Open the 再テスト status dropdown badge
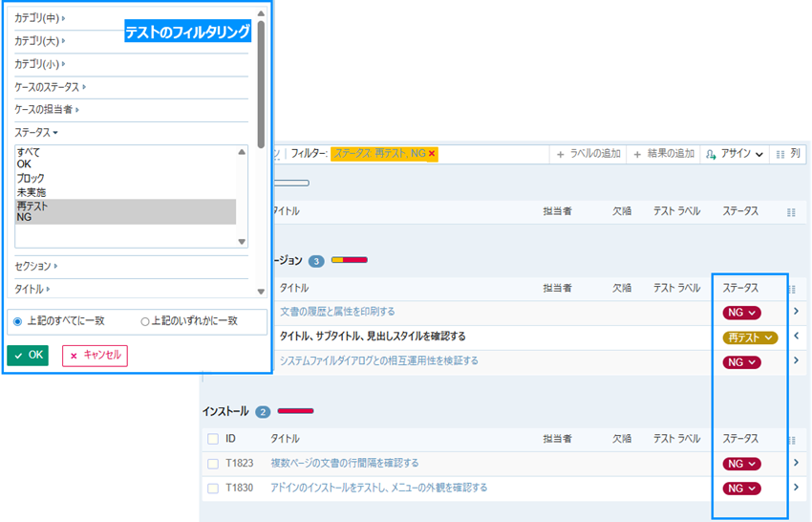 pos(750,337)
